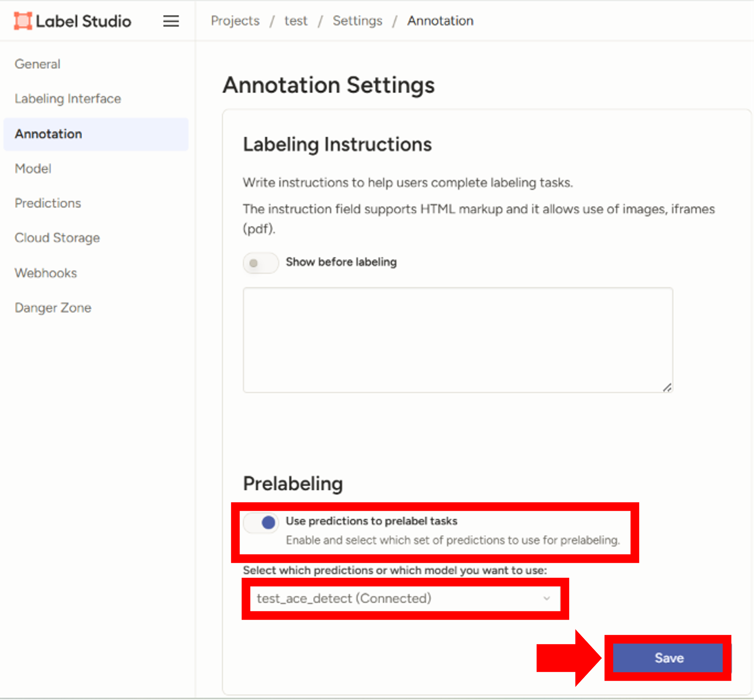Viewport: 754px width, 700px height.
Task: Click the Settings breadcrumb
Action: pos(357,21)
